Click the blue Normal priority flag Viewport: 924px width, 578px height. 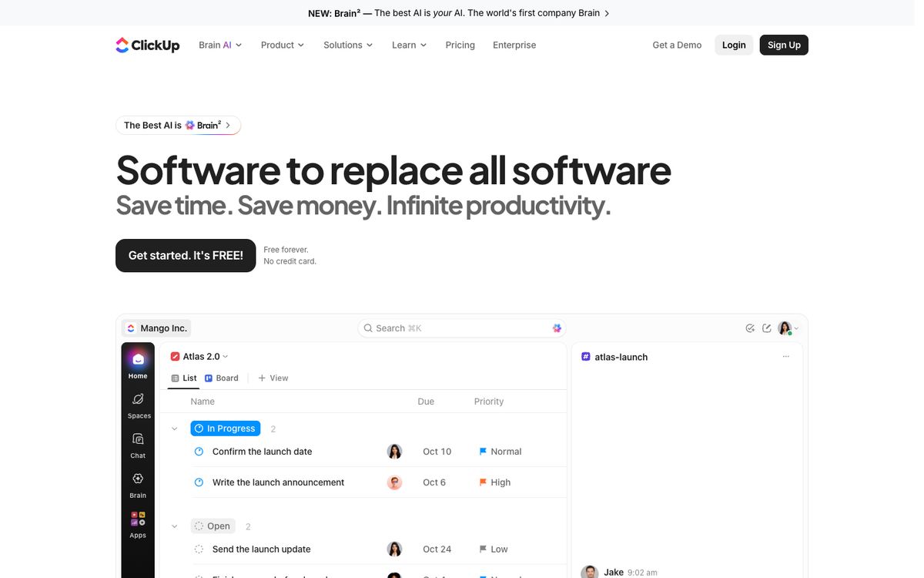click(x=483, y=452)
